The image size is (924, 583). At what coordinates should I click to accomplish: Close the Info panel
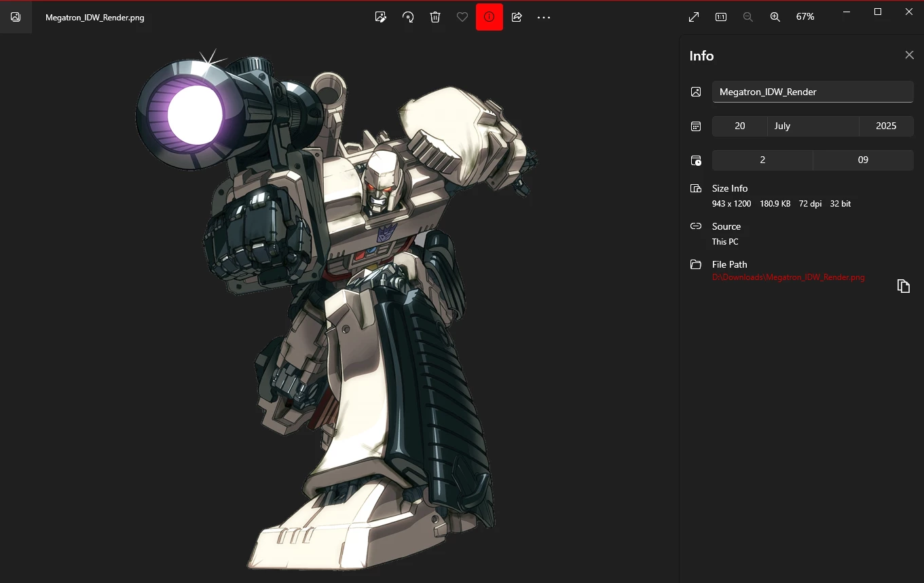pos(910,55)
